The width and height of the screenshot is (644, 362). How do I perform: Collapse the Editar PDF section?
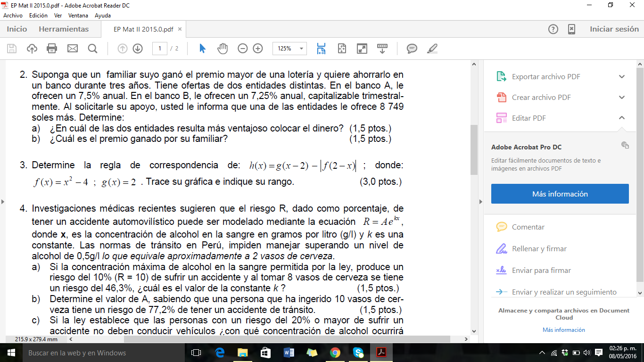(622, 118)
